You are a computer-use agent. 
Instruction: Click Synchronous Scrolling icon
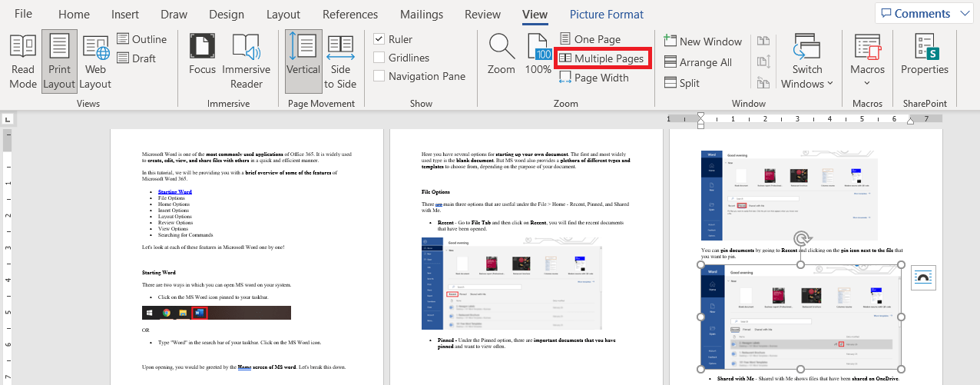763,62
